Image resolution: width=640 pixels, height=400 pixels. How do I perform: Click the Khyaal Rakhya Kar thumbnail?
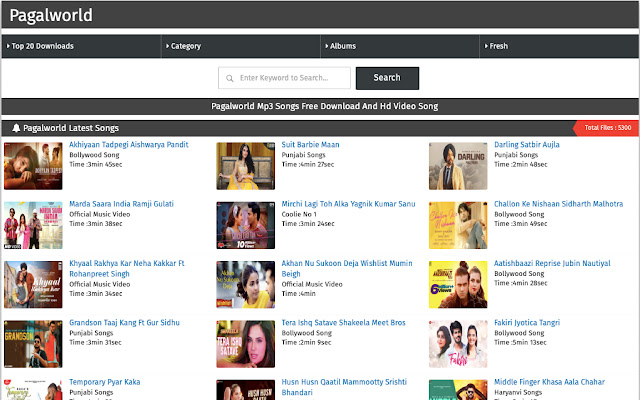33,284
